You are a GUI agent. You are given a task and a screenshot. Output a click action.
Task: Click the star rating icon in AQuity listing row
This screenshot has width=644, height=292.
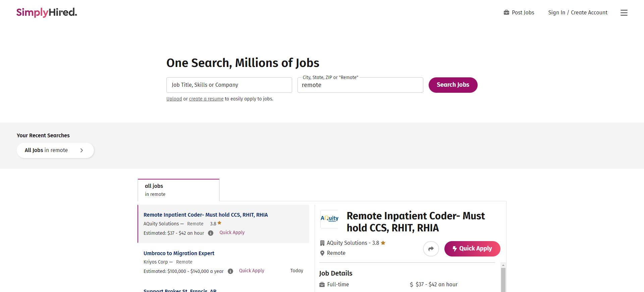pos(219,223)
